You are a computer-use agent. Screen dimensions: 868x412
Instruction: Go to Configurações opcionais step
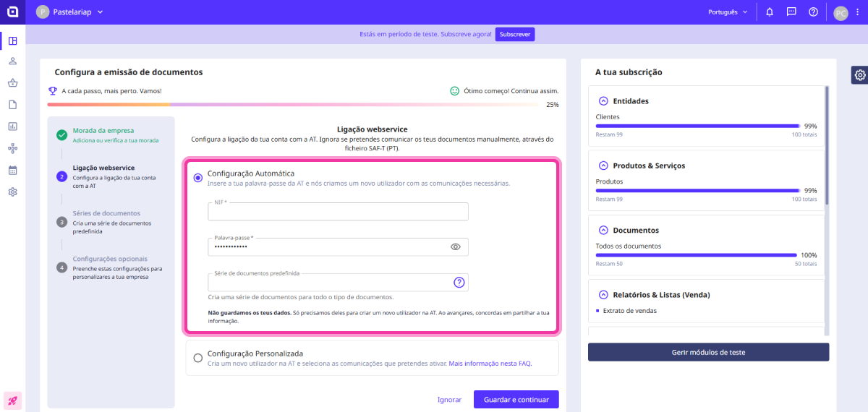[x=111, y=267]
